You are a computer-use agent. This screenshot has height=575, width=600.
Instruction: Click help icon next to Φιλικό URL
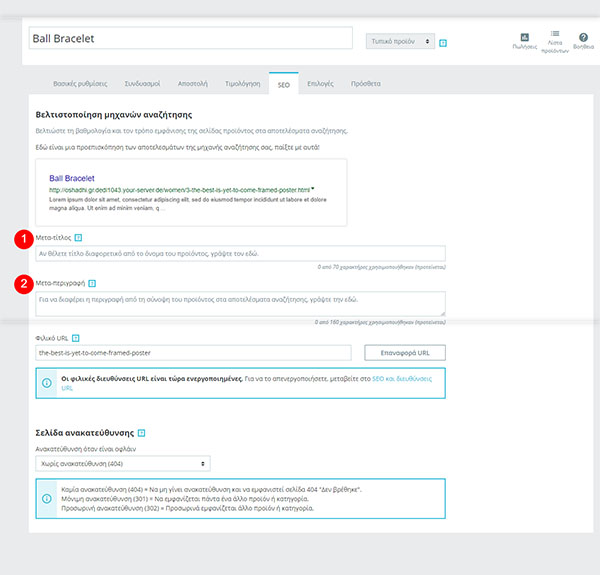75,338
